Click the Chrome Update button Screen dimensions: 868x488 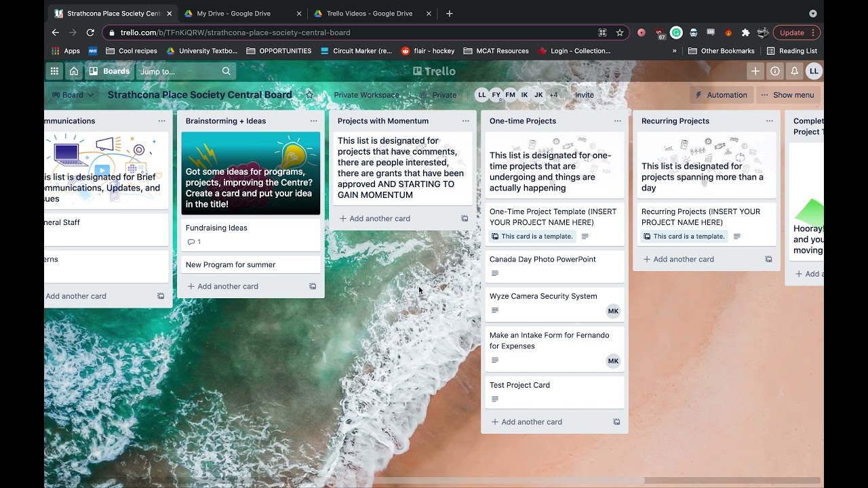click(x=797, y=33)
